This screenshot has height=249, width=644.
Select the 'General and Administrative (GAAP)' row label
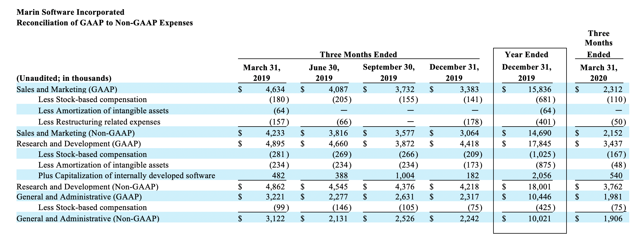tap(79, 197)
